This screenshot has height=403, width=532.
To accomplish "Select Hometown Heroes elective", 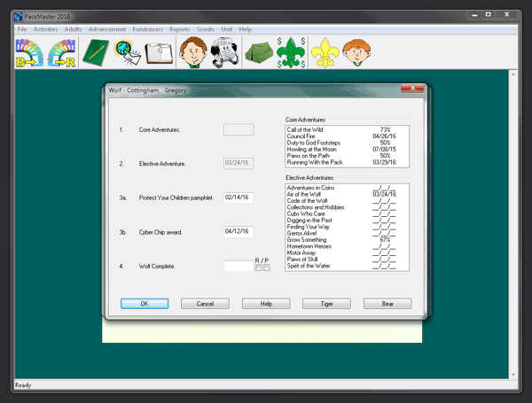I will tap(347, 246).
